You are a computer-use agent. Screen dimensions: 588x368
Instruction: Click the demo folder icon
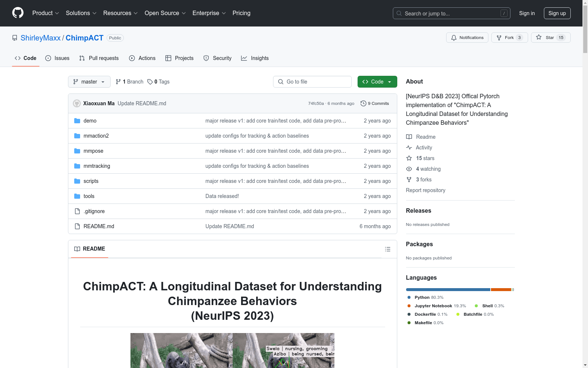[x=77, y=121]
